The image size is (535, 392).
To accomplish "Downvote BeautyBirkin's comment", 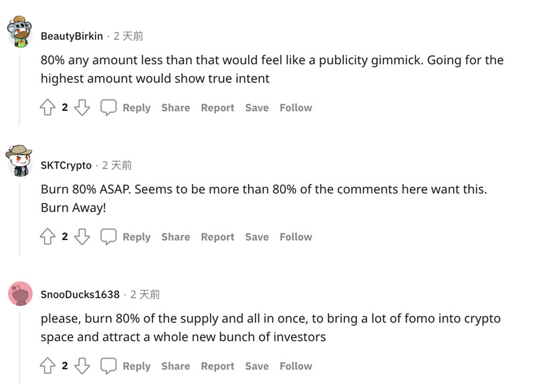I will pyautogui.click(x=82, y=108).
